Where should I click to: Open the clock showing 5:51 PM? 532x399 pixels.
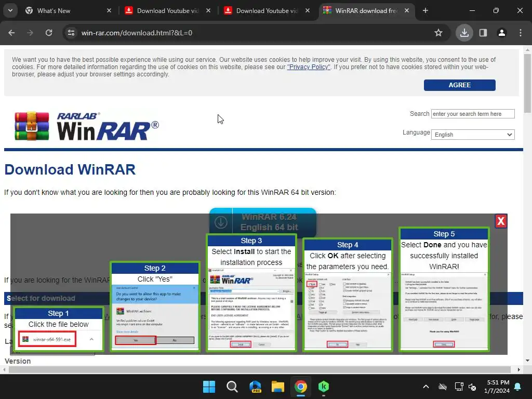497,387
